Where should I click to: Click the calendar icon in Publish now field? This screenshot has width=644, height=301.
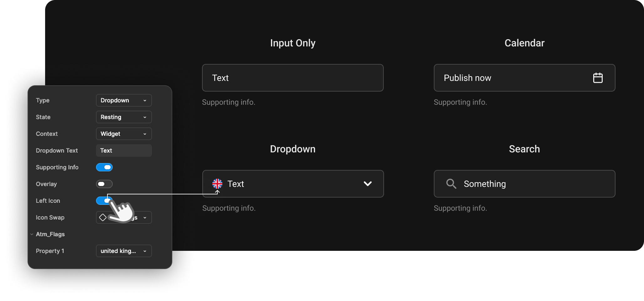click(x=598, y=78)
